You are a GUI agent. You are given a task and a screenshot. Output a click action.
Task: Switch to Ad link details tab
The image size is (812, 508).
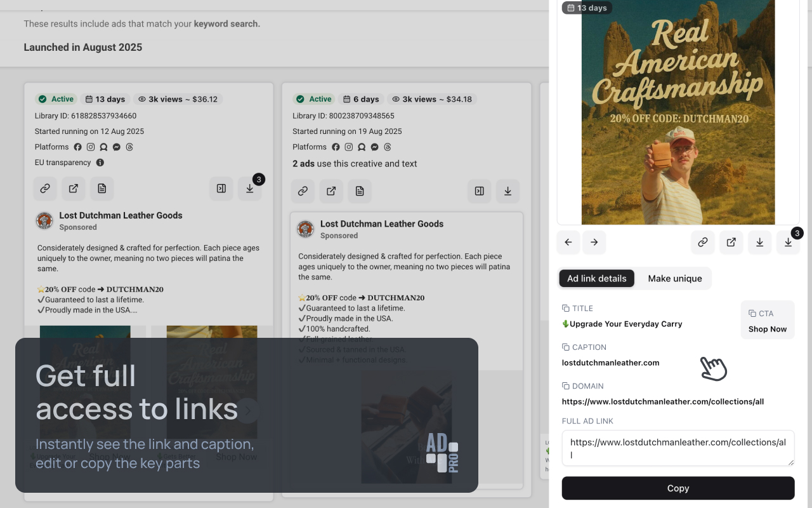[596, 278]
